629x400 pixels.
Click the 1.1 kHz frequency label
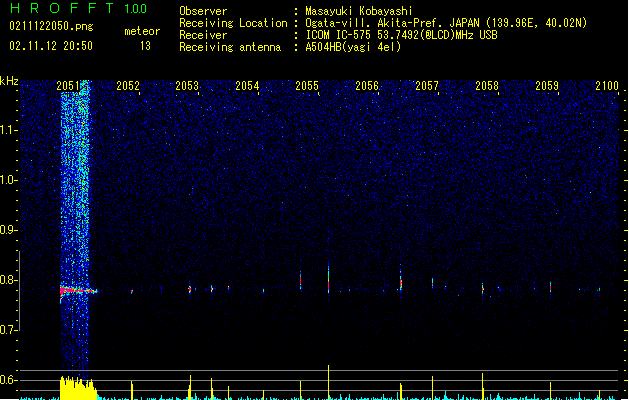[x=9, y=130]
